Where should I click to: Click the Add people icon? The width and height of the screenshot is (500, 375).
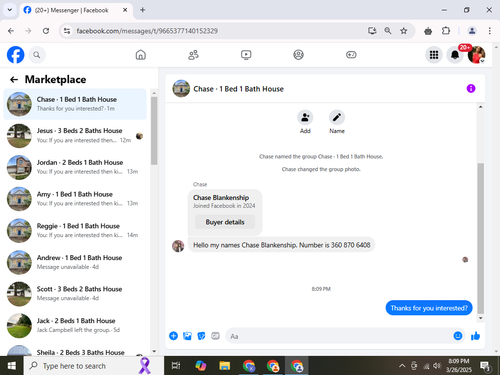click(305, 117)
